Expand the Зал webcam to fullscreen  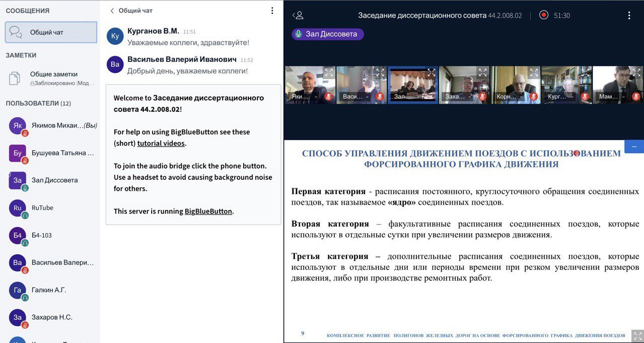[x=431, y=73]
